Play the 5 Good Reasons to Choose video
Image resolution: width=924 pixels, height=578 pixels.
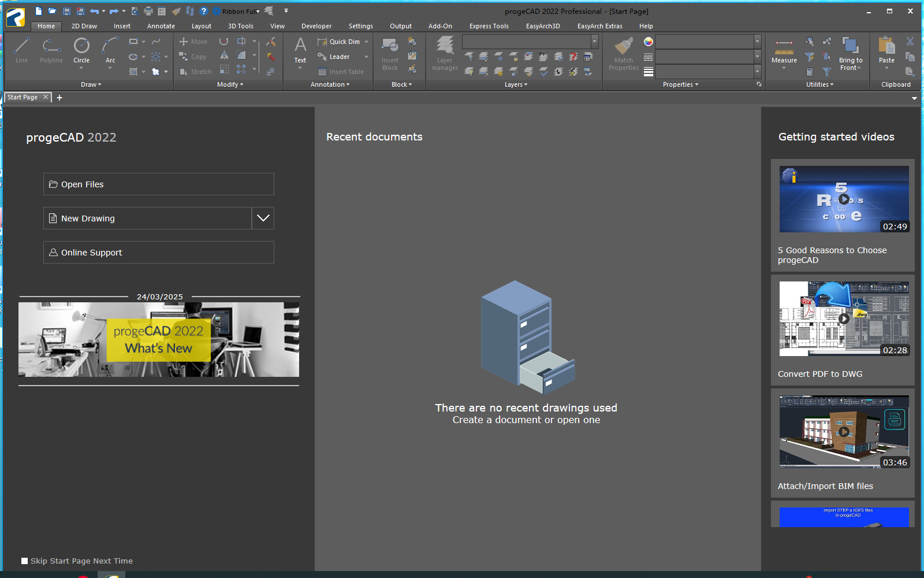click(x=844, y=199)
